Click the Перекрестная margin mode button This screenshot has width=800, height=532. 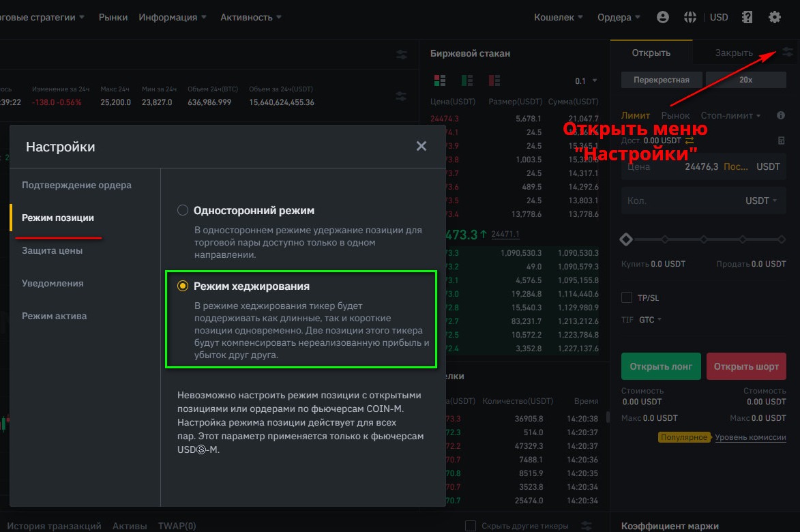662,80
